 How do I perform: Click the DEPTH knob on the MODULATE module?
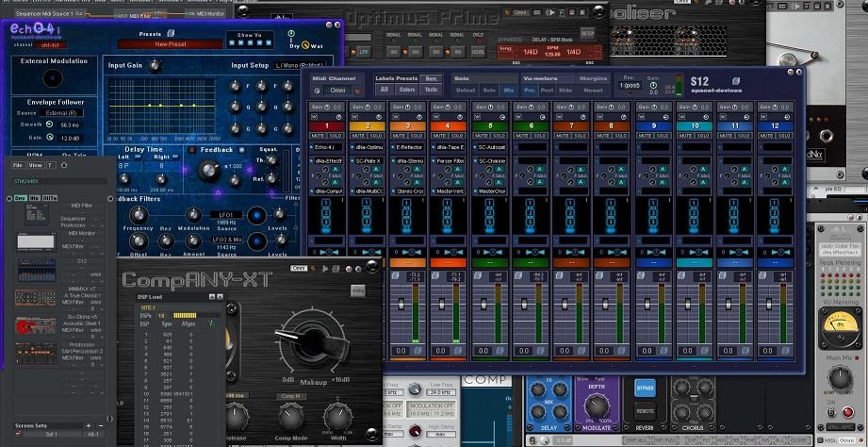pyautogui.click(x=597, y=406)
